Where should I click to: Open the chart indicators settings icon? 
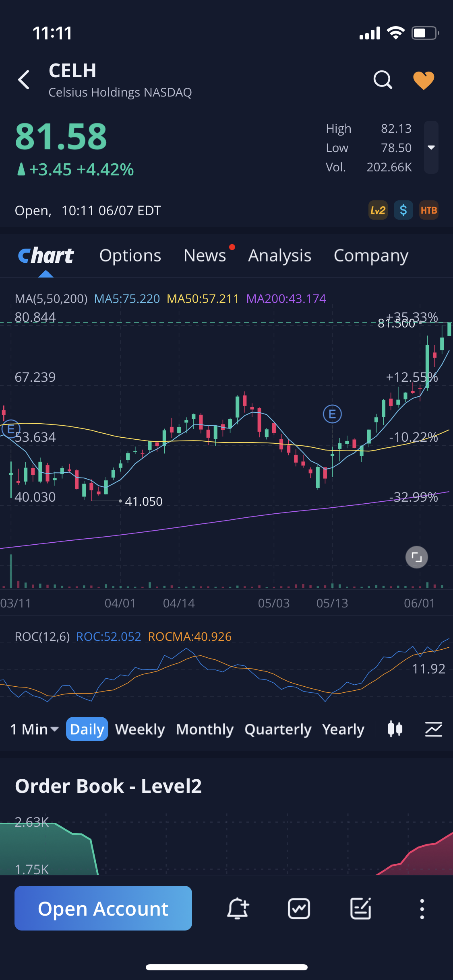point(433,729)
